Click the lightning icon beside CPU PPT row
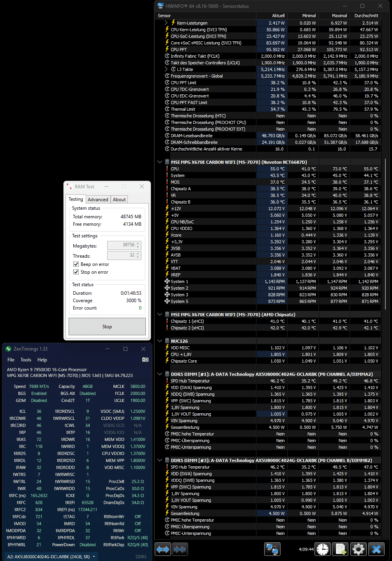Image resolution: width=392 pixels, height=561 pixels. point(167,50)
